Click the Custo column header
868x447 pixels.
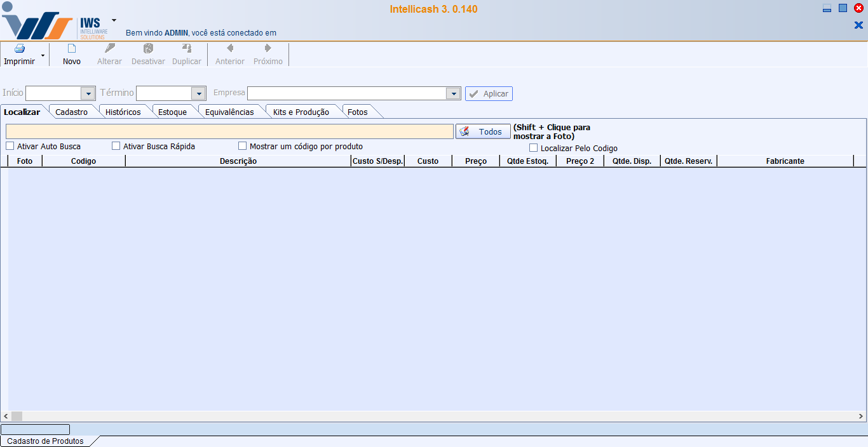click(428, 161)
